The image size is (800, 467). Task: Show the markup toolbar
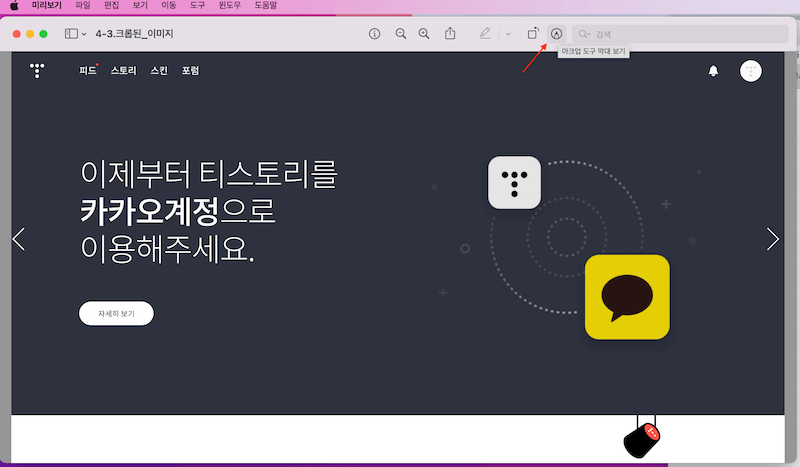point(556,34)
